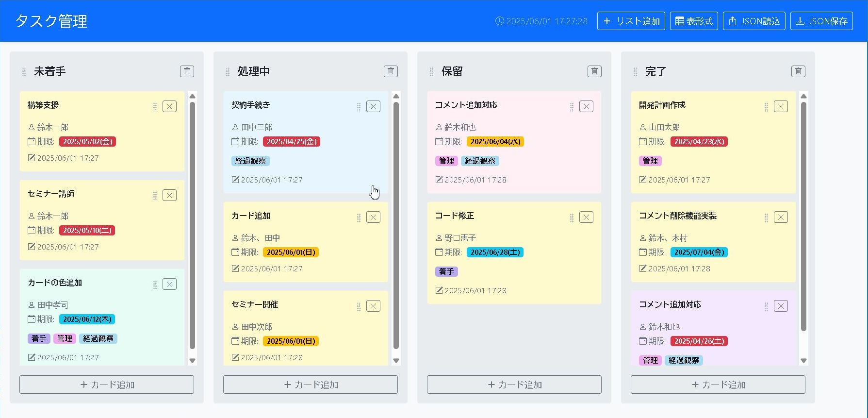Grab the drag handle of 完了 list
This screenshot has height=418, width=868.
(635, 72)
